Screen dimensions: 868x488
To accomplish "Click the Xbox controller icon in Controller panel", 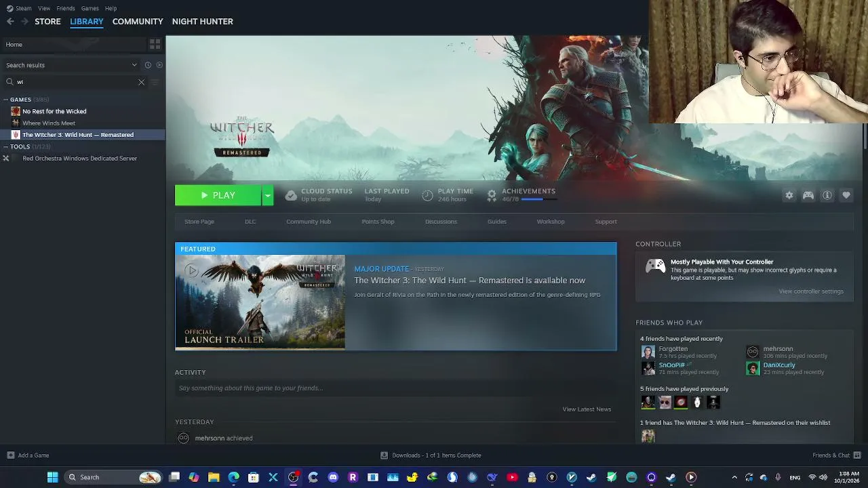I will click(655, 266).
